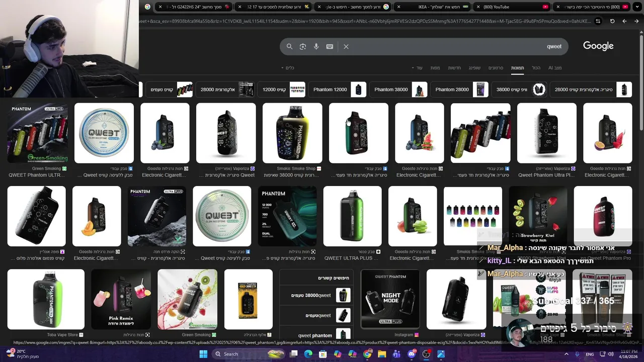
Task: Select the הכול (All) search tab
Action: click(x=536, y=68)
